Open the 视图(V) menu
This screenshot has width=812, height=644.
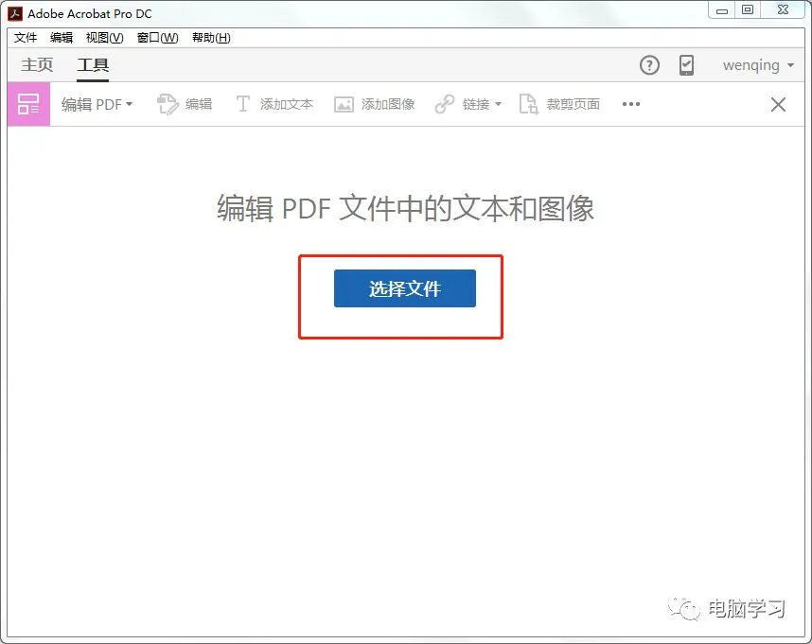(105, 38)
